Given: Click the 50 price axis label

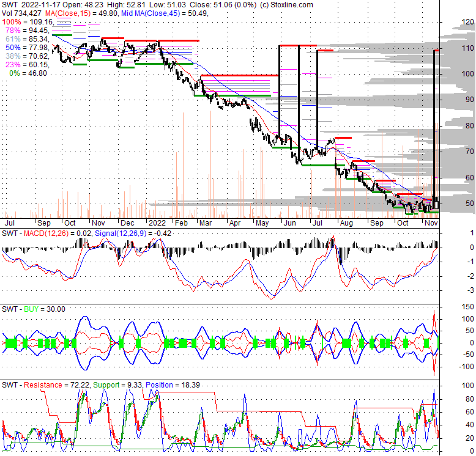Looking at the screenshot, I should pos(470,203).
